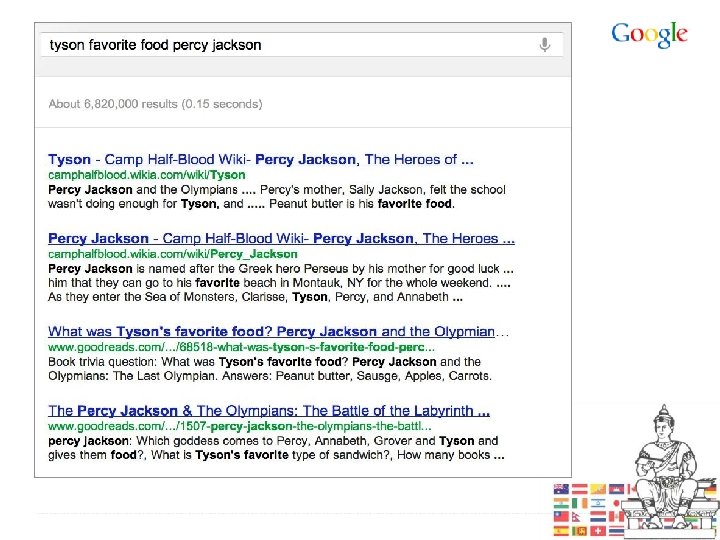Viewport: 720px width, 540px height.
Task: Click snippet 'Book trivia question: What was'
Action: coord(133,361)
